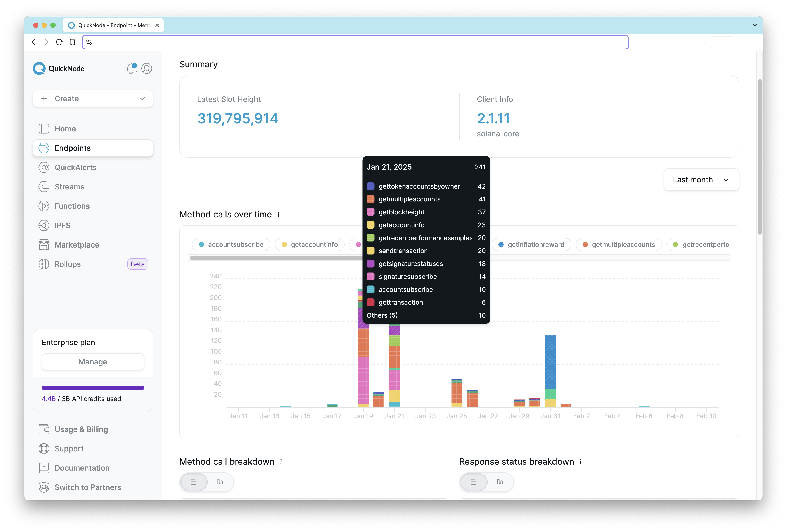Viewport: 787px width, 532px height.
Task: Click the Rollups globe icon
Action: pyautogui.click(x=44, y=264)
